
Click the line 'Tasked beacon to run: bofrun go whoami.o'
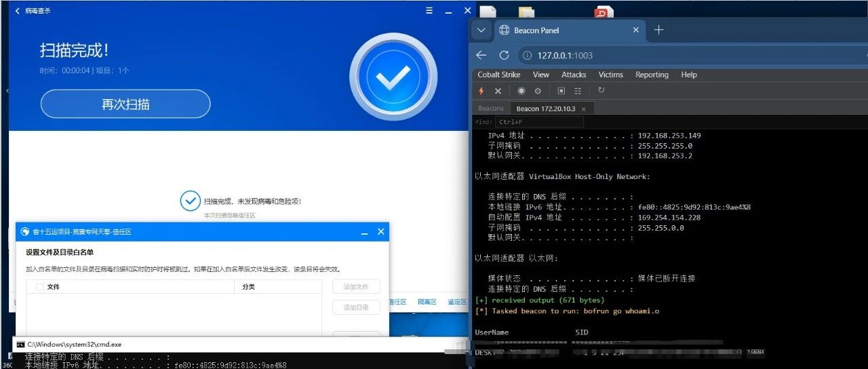click(x=567, y=311)
